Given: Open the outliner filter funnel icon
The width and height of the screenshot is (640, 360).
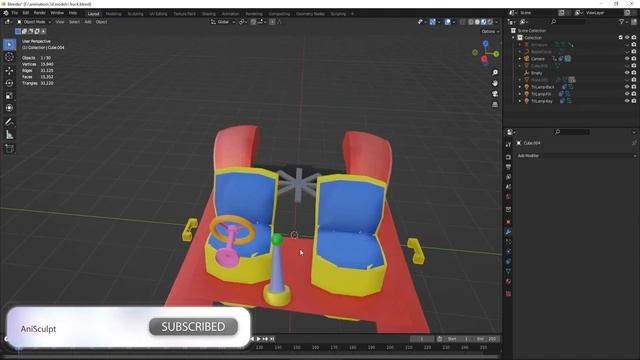Looking at the screenshot, I should click(x=622, y=22).
